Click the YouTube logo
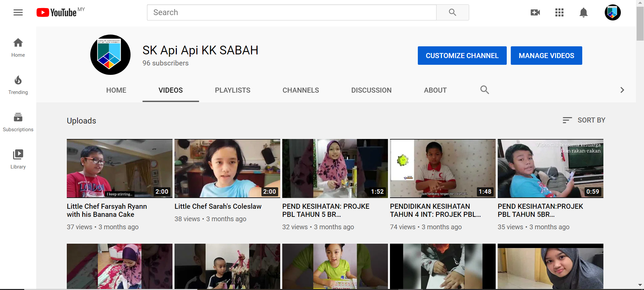Image resolution: width=644 pixels, height=290 pixels. [57, 12]
